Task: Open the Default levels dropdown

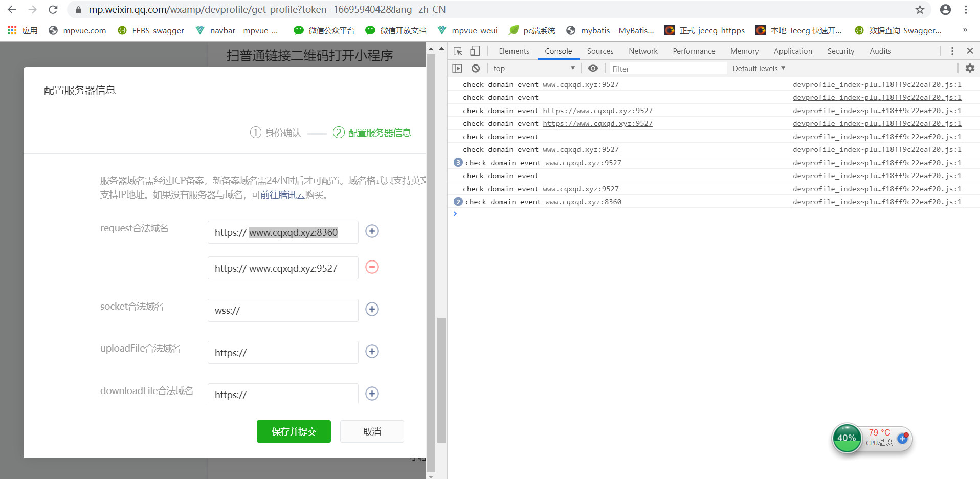Action: (759, 69)
